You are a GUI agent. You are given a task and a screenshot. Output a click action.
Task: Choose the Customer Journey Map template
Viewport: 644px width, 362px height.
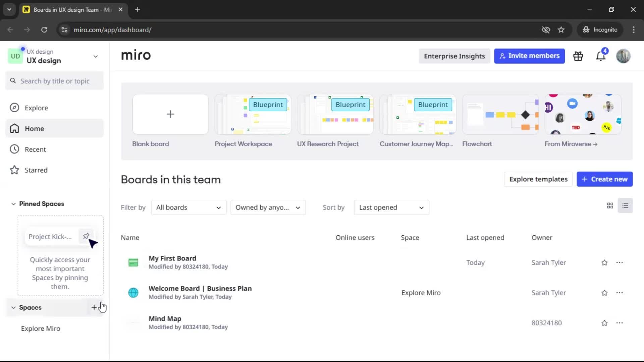point(418,114)
